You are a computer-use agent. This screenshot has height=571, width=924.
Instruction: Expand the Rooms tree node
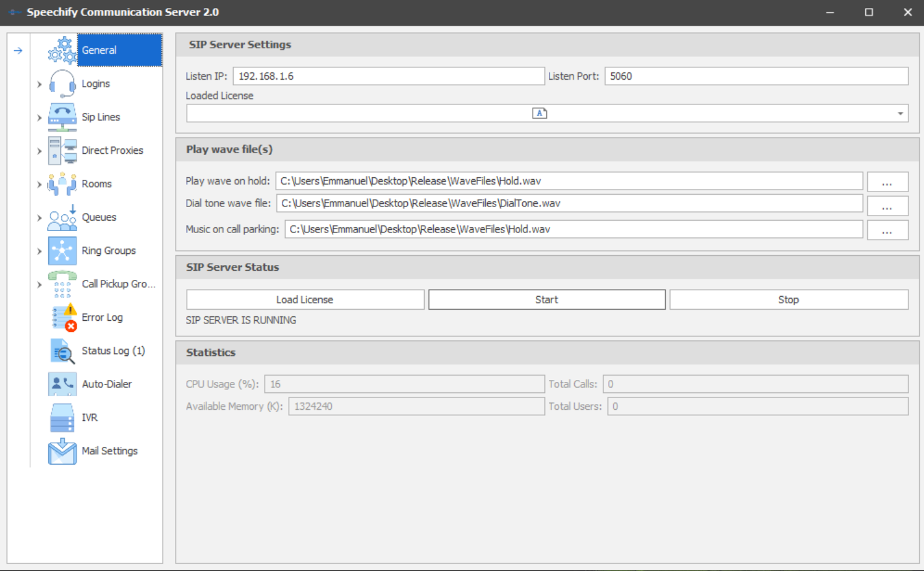[x=40, y=184]
